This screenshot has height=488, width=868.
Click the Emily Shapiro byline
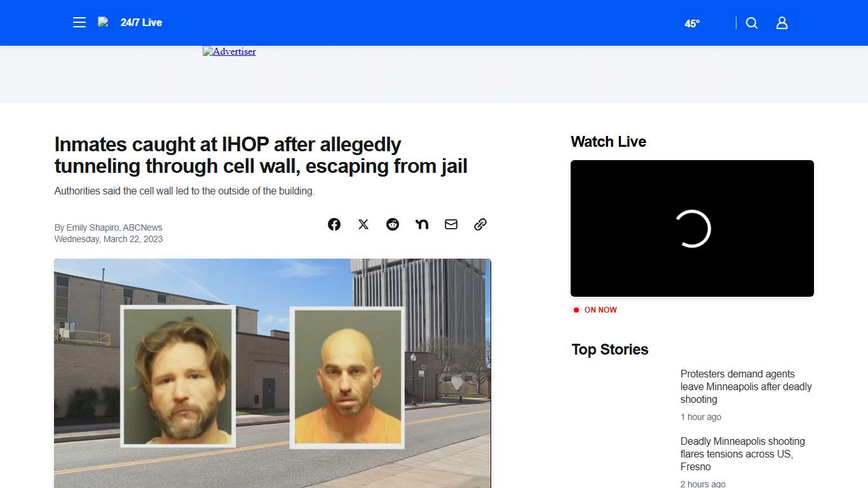(x=108, y=227)
